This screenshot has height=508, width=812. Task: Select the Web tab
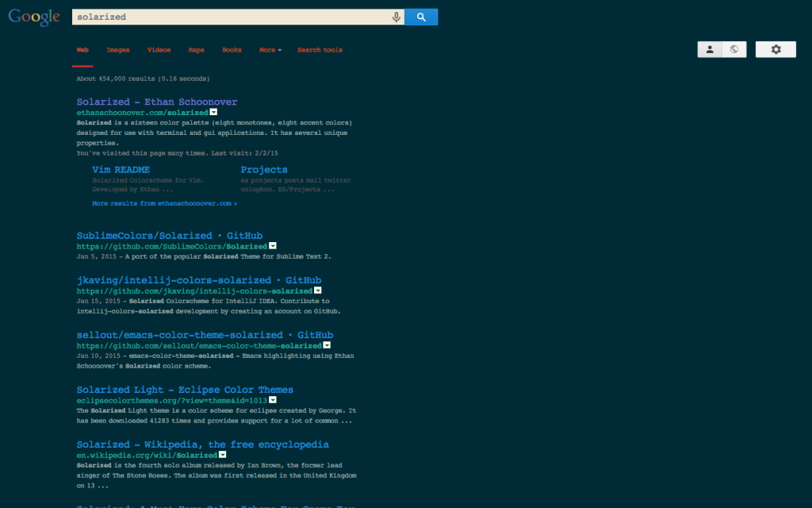coord(82,50)
